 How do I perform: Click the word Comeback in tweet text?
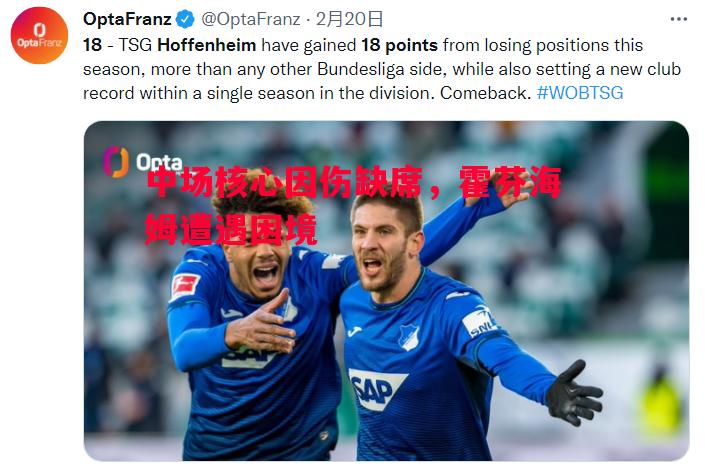pyautogui.click(x=486, y=93)
